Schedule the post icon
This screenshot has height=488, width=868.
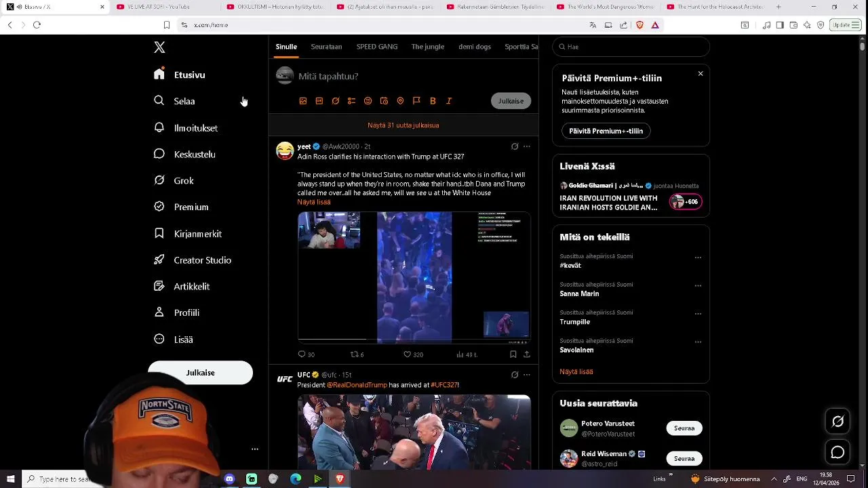tap(384, 101)
